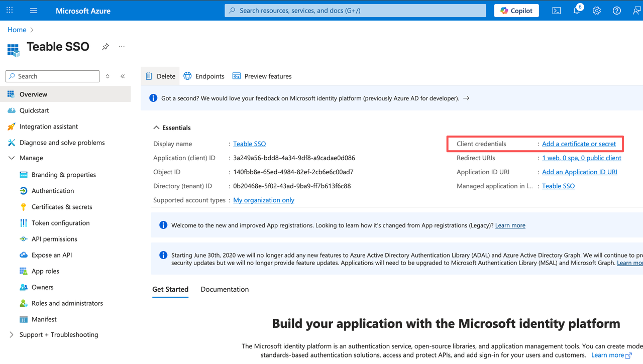
Task: Click the Integration assistant rocket icon
Action: 11,127
